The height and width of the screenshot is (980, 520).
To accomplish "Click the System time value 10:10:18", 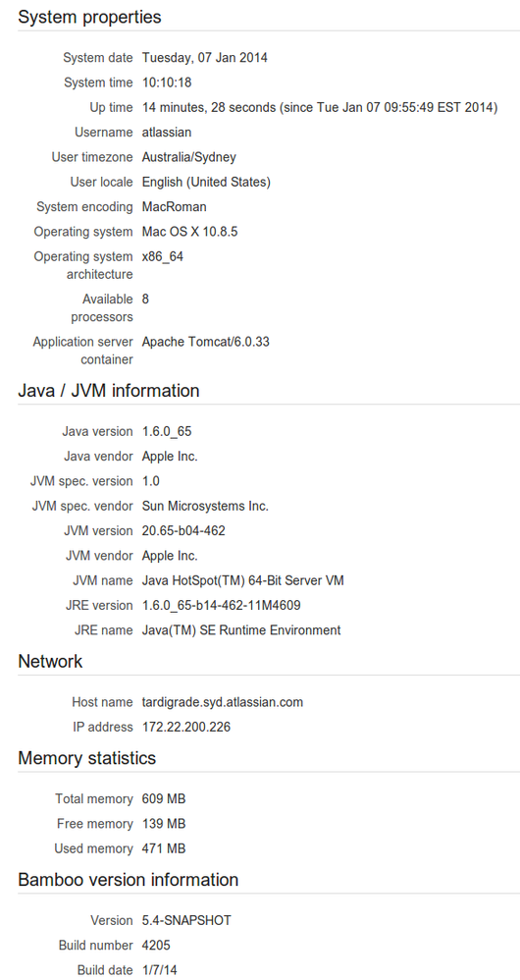I will [167, 82].
